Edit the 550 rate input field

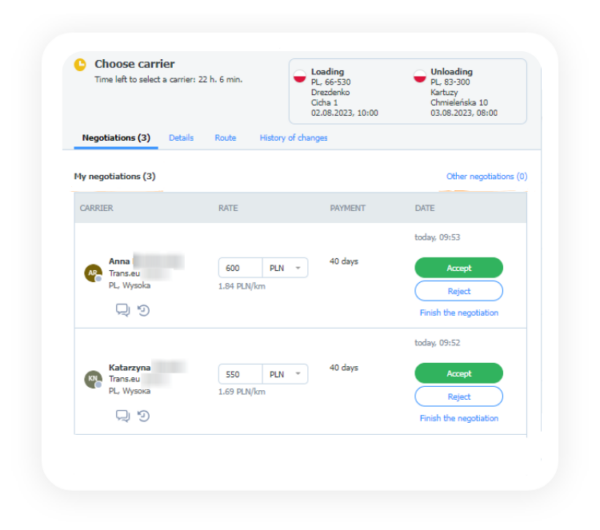tap(240, 374)
